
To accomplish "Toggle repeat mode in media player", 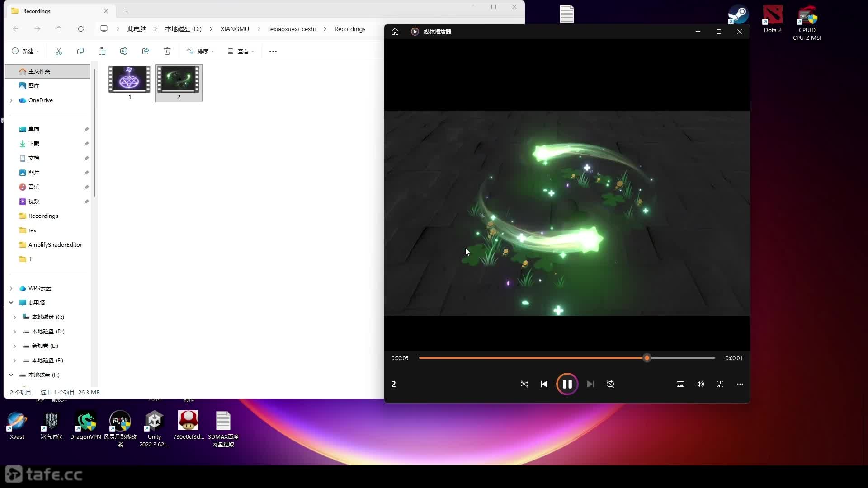I will (610, 384).
